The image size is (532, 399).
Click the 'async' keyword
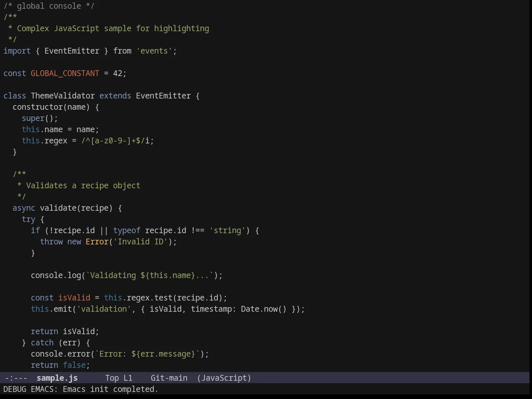24,208
